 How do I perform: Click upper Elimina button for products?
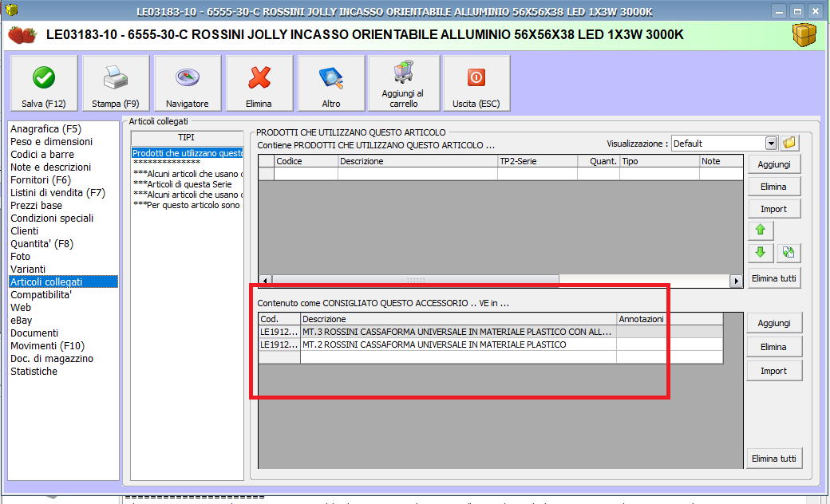[774, 187]
